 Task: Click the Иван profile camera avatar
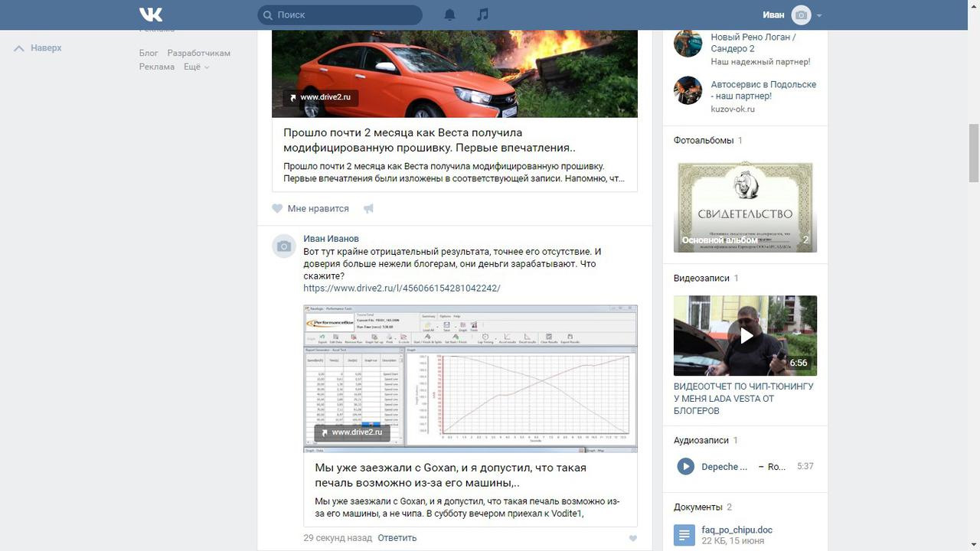pos(801,15)
